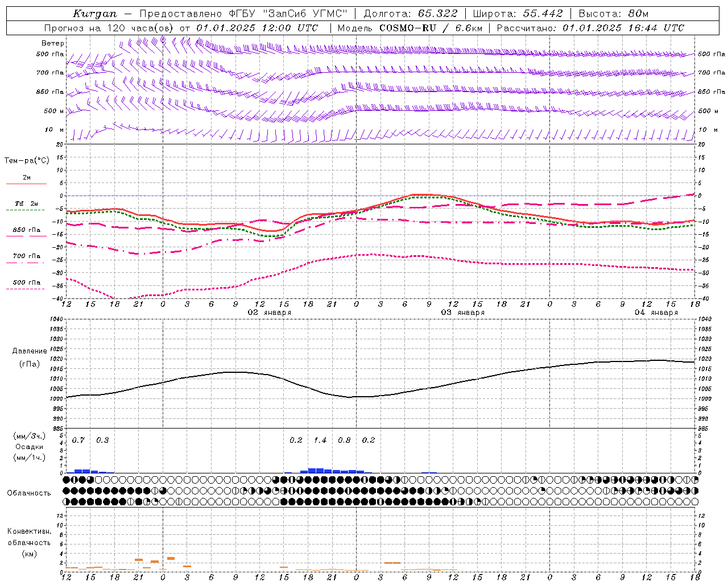Select the latitude value "Широта: 55.442"

[518, 14]
